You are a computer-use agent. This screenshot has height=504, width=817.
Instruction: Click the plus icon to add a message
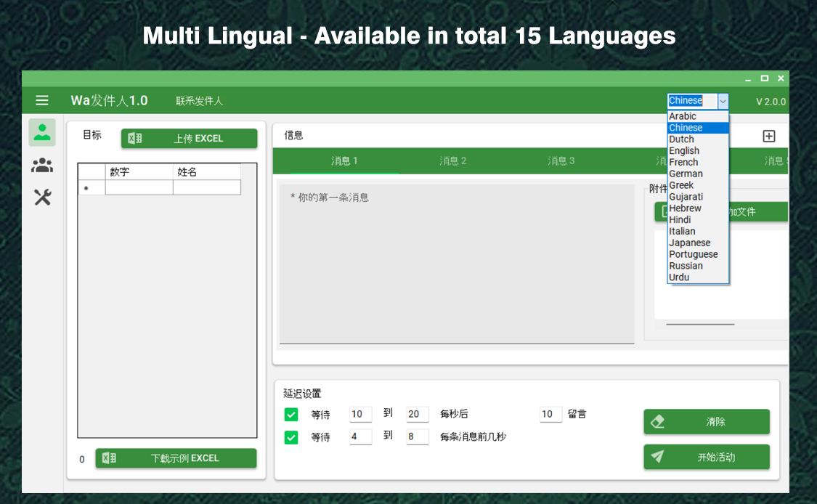coord(768,136)
